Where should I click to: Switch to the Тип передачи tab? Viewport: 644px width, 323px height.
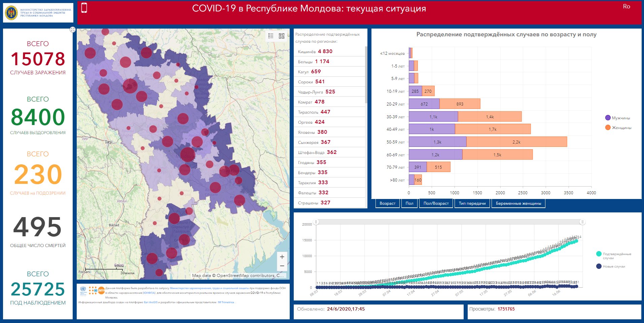point(472,203)
